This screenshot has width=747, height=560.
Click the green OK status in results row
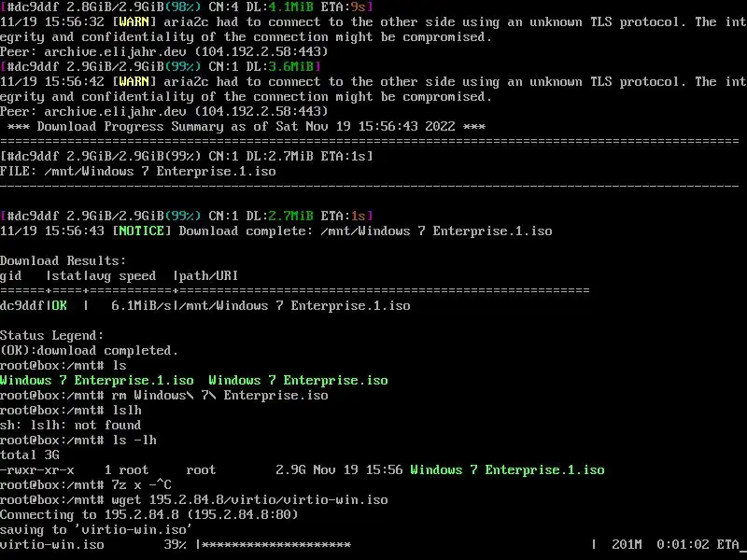[59, 306]
